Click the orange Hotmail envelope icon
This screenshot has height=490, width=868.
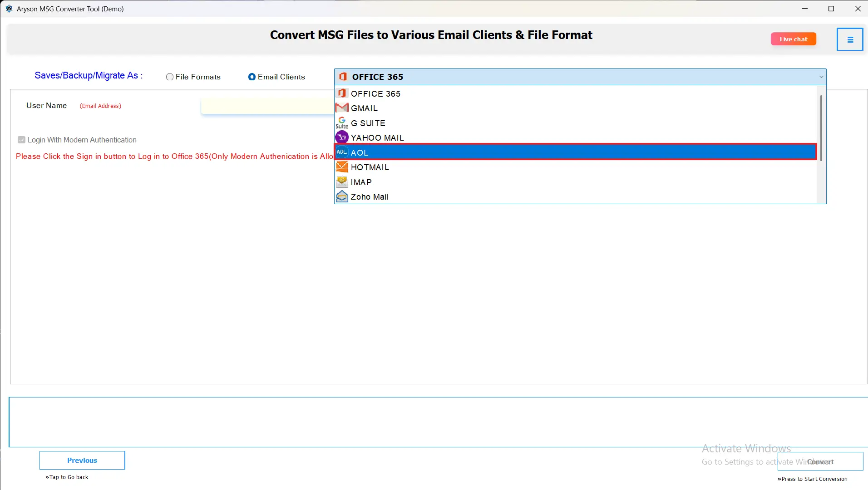point(342,167)
